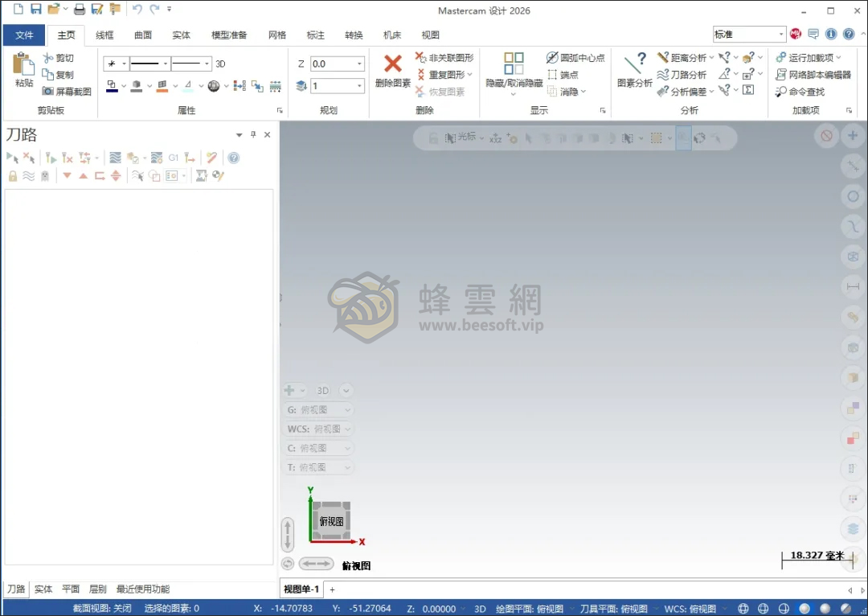This screenshot has width=868, height=616.
Task: Click 圆弧中心点 in display group
Action: pyautogui.click(x=575, y=58)
